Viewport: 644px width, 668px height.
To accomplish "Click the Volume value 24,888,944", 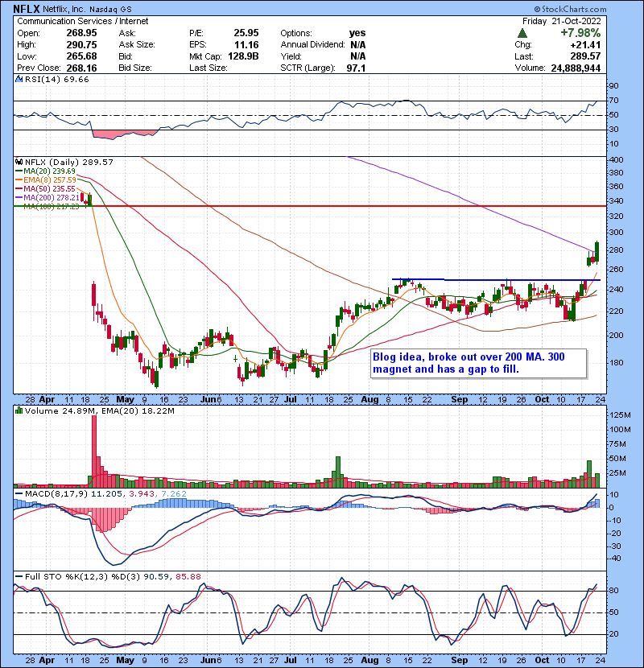I will (x=576, y=68).
